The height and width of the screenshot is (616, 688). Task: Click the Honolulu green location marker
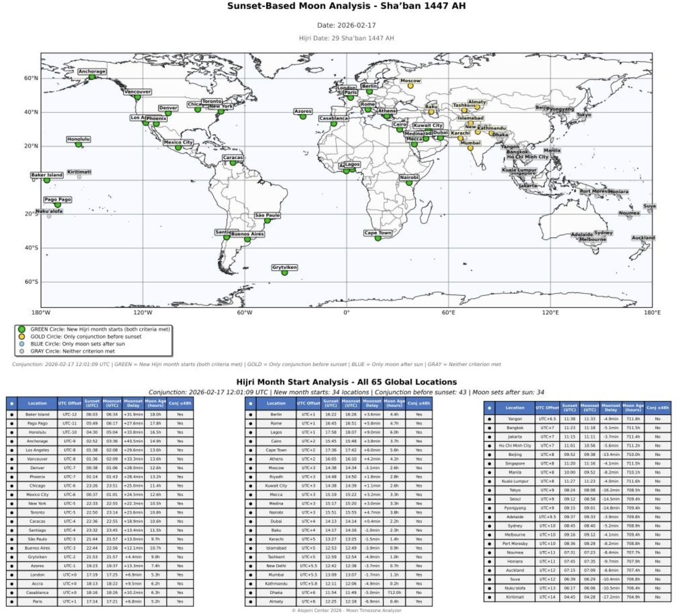click(x=78, y=145)
